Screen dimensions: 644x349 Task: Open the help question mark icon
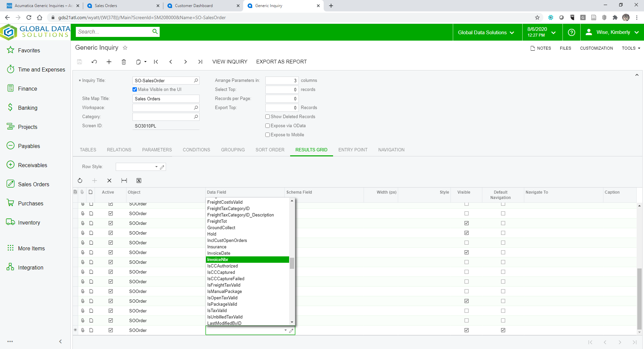coord(572,32)
